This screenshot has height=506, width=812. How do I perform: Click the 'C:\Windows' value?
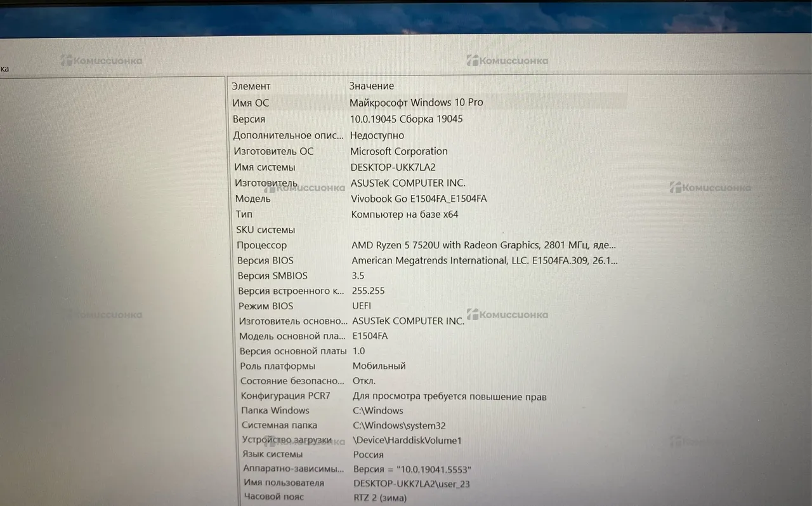378,411
